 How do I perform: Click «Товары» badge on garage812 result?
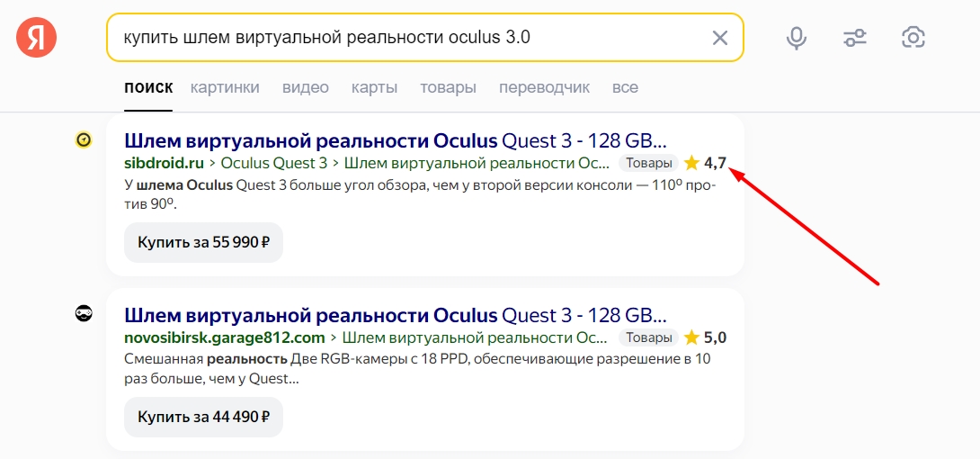pos(648,337)
